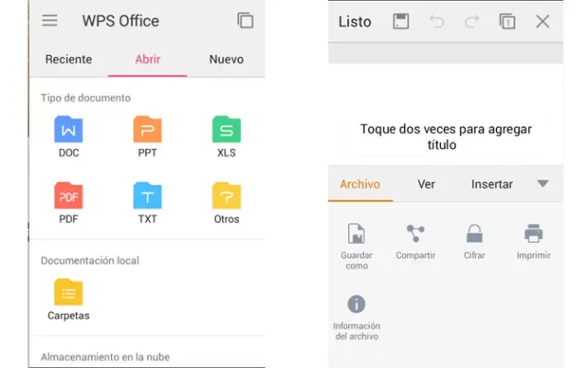Open the Otros document type folder
Viewport: 588px width, 368px height.
226,196
